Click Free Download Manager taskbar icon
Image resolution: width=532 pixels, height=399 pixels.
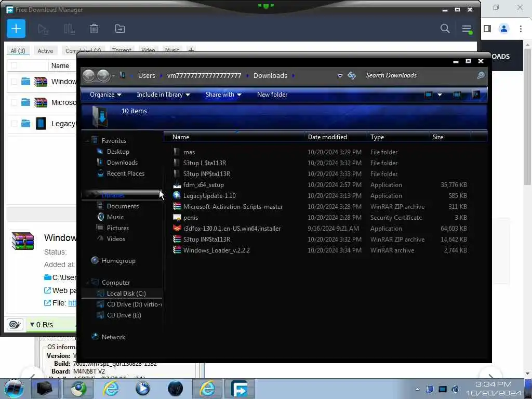239,389
